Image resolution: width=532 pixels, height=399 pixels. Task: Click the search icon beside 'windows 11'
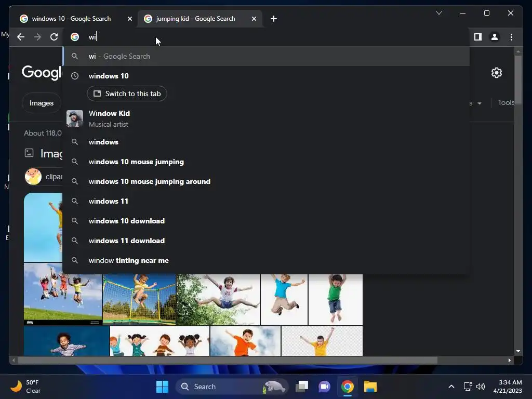click(75, 201)
